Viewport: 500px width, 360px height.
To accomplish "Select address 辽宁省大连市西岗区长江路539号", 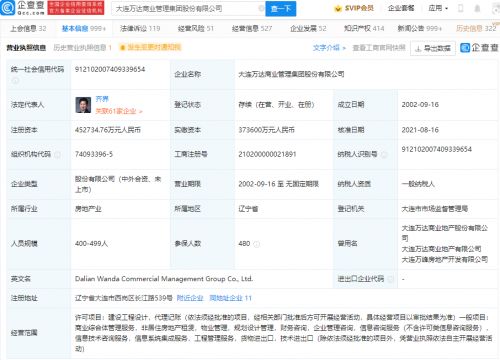I will click(x=124, y=298).
